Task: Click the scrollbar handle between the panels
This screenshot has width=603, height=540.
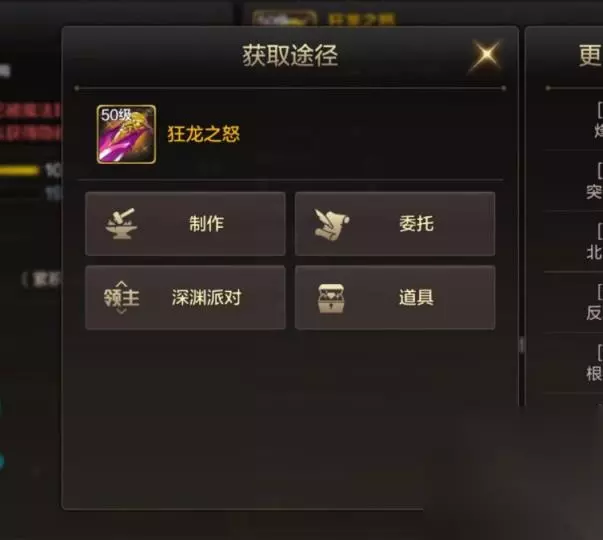Action: [522, 345]
